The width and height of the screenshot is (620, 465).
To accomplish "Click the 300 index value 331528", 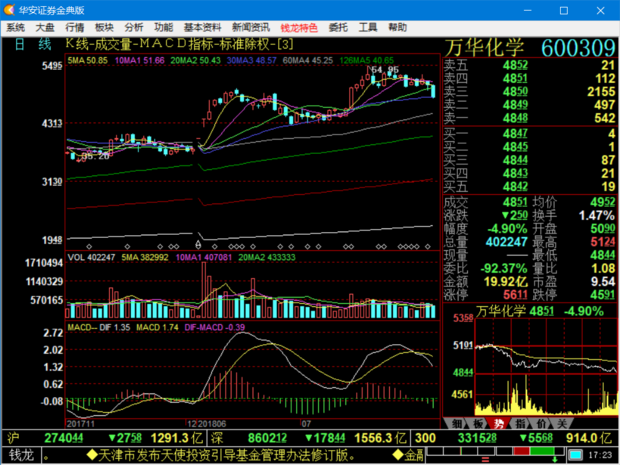I will [477, 438].
